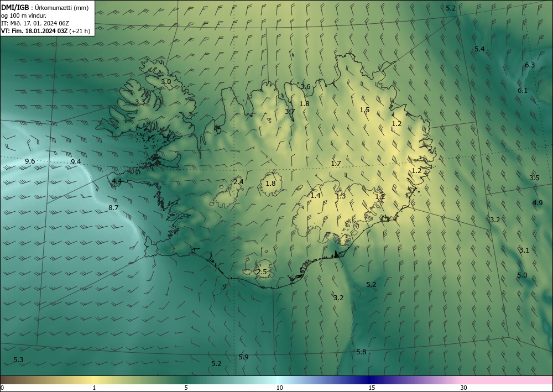The image size is (553, 392).
Task: Click the 5.9 value on the map
Action: [243, 357]
